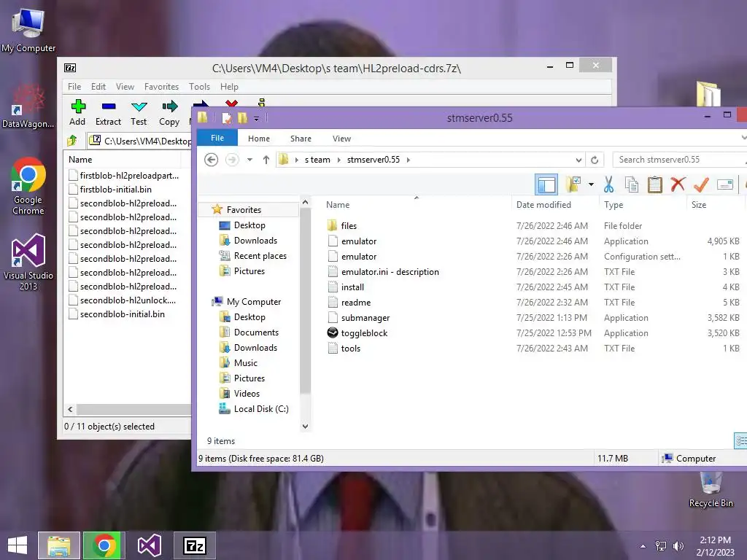Open the Edit menu in 7-Zip
Image resolution: width=747 pixels, height=560 pixels.
(98, 87)
